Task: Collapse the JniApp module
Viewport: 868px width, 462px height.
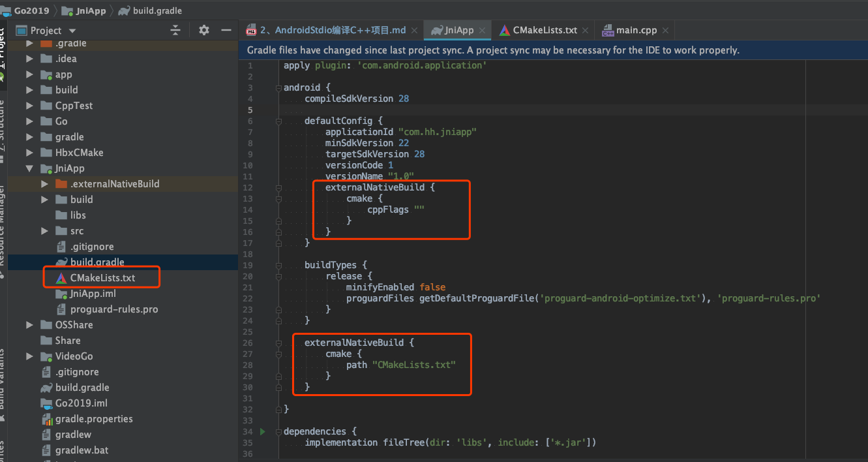Action: [29, 168]
